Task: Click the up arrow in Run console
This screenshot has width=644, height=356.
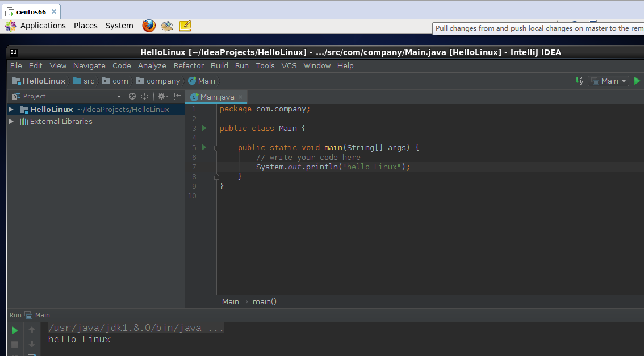Action: point(32,330)
